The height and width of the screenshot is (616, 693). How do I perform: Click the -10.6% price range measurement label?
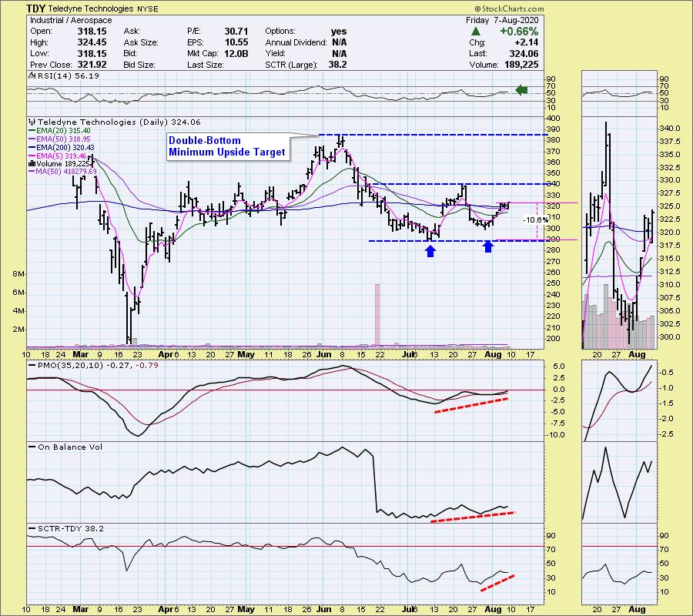[x=534, y=219]
